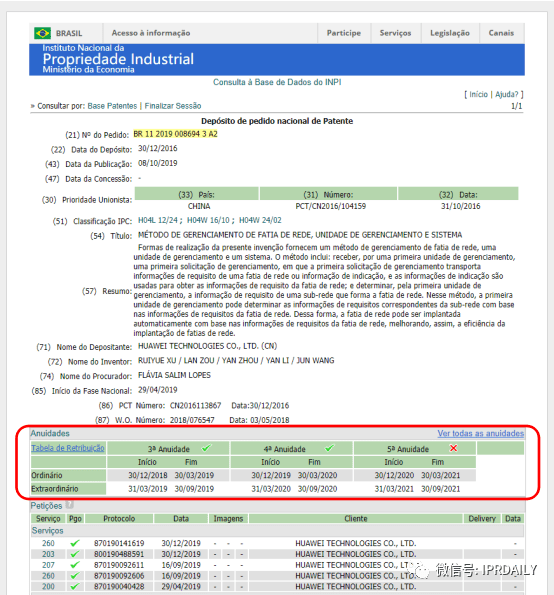This screenshot has height=595, width=554.
Task: Open the Canais menu
Action: [x=501, y=33]
